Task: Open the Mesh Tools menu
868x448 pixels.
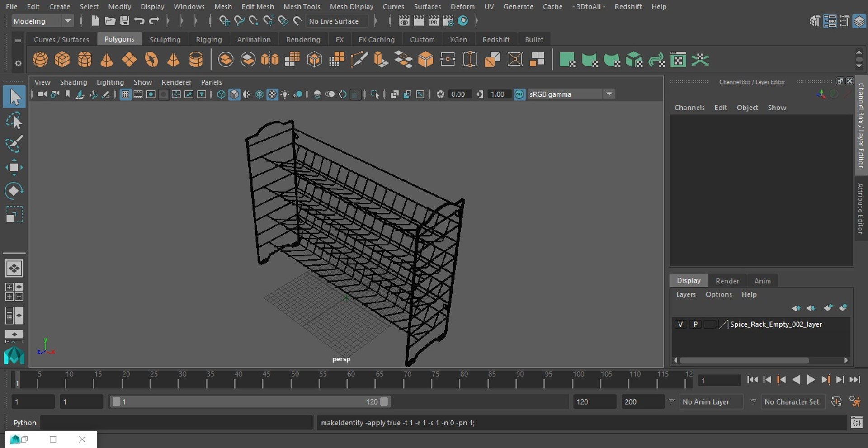Action: tap(302, 6)
